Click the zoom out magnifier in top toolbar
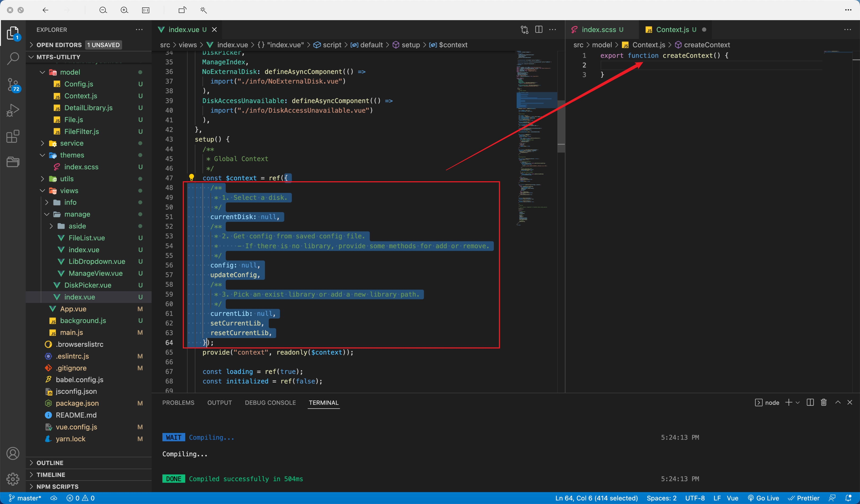860x504 pixels. click(103, 10)
